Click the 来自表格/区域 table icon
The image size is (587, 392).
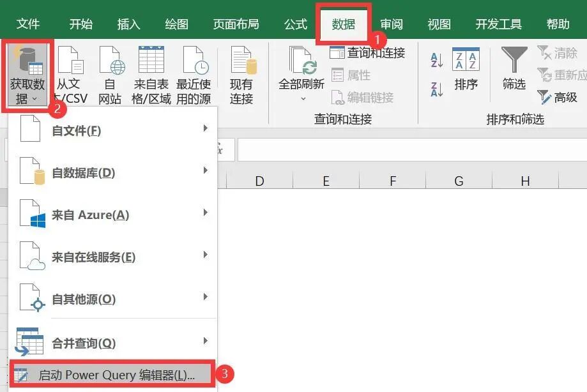(151, 59)
